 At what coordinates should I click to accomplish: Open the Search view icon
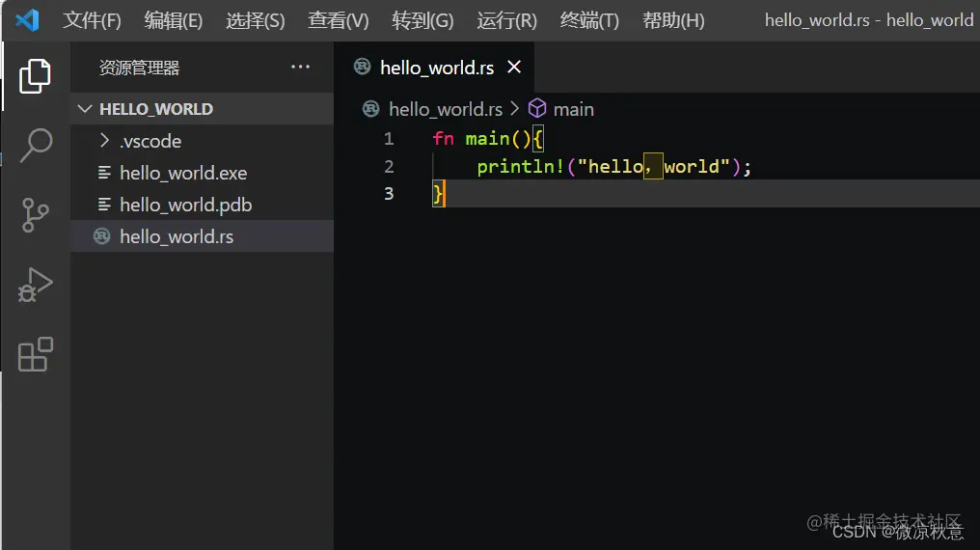click(36, 145)
